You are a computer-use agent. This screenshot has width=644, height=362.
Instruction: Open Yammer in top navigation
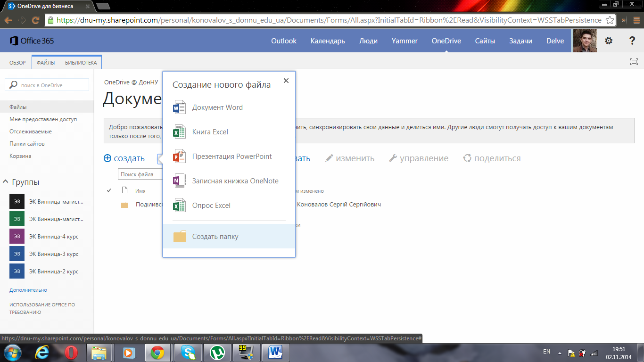click(405, 41)
